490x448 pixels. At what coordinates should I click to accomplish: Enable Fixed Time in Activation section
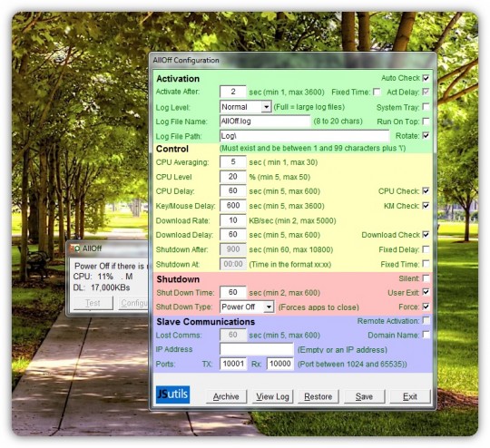[377, 92]
